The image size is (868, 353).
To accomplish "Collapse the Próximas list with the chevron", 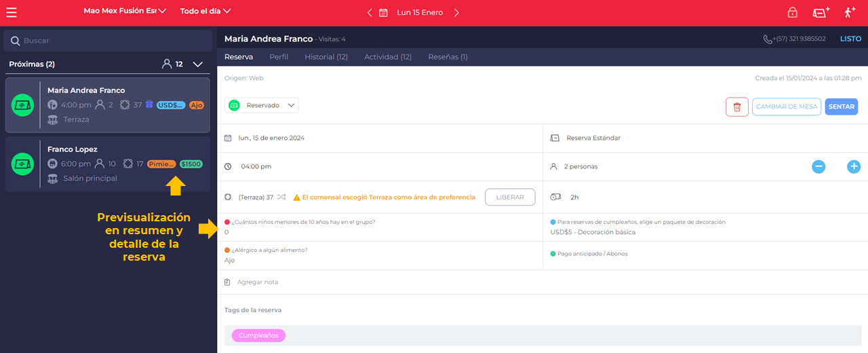I will pos(197,64).
